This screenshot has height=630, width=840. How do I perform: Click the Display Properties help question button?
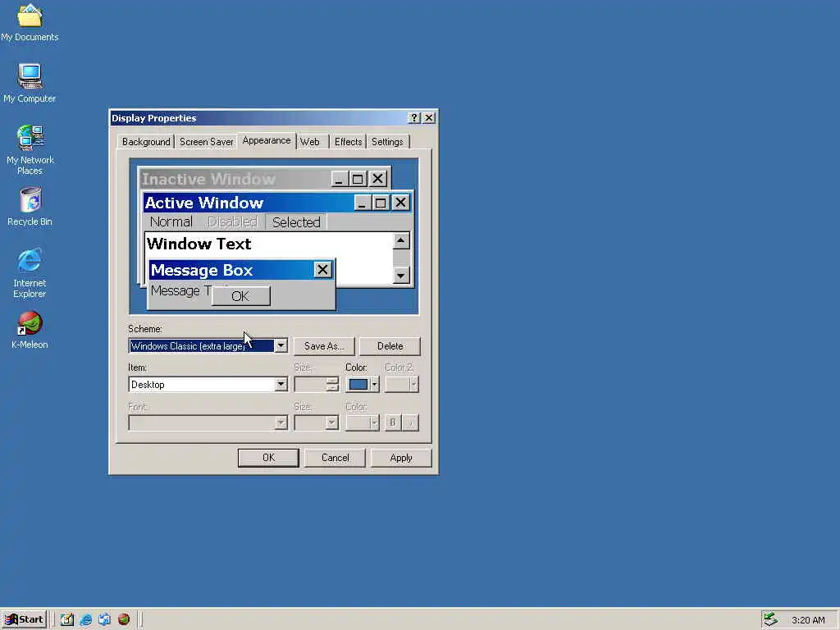pyautogui.click(x=413, y=118)
